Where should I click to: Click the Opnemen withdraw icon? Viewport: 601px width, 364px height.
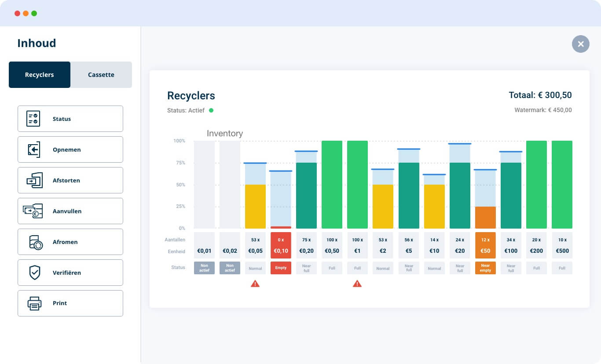pyautogui.click(x=33, y=149)
